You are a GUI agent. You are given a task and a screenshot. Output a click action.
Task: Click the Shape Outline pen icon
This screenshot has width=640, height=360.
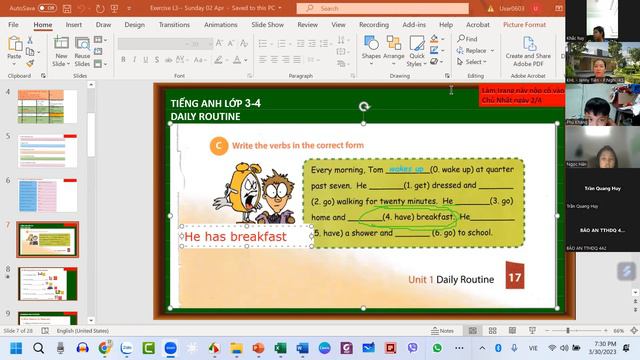click(x=434, y=50)
